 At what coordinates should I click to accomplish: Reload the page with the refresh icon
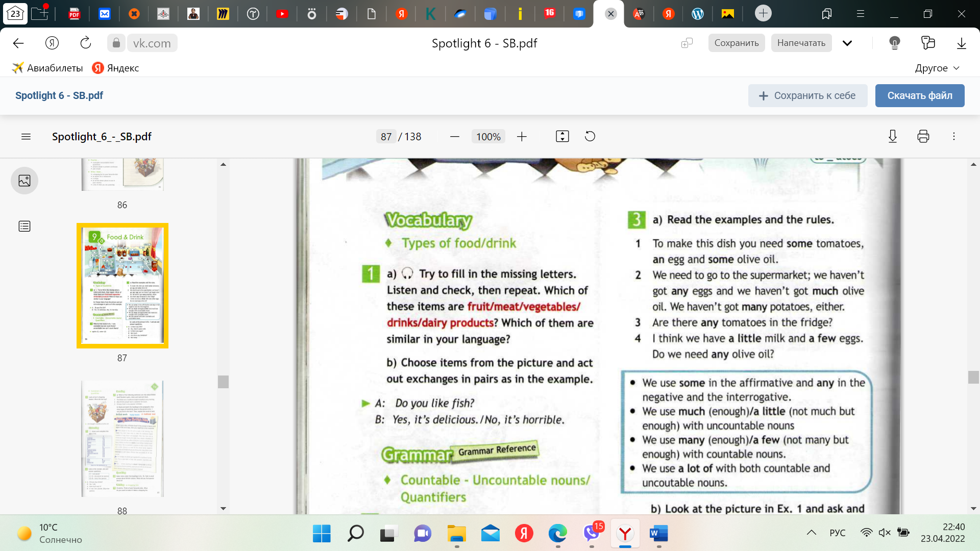tap(85, 43)
